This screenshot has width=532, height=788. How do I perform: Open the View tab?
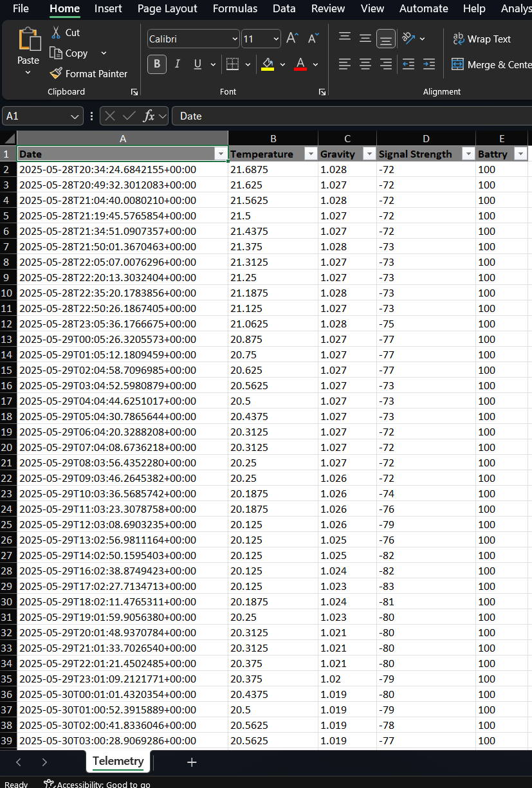coord(372,9)
